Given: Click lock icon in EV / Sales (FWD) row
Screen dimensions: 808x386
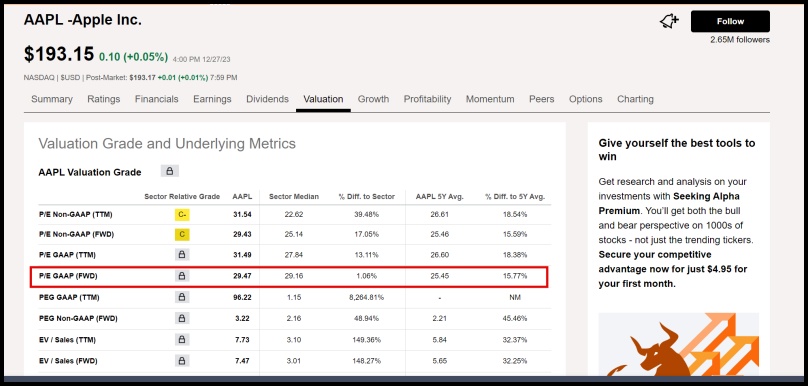Looking at the screenshot, I should coord(181,361).
